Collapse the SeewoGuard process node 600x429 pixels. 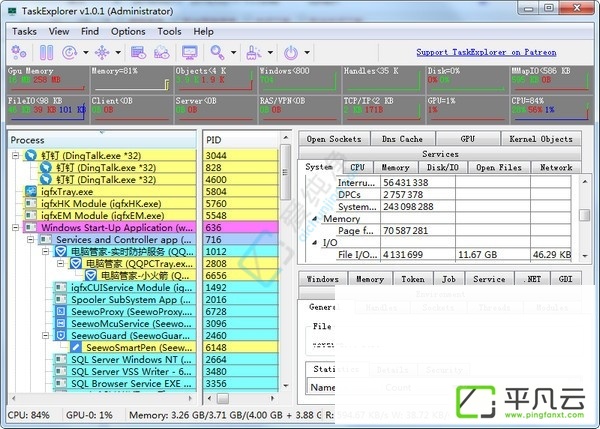pyautogui.click(x=46, y=336)
